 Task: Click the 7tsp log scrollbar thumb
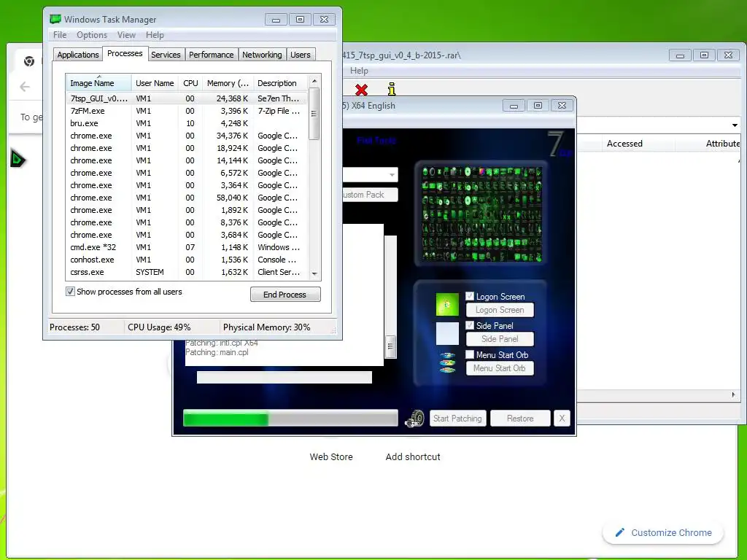point(390,345)
